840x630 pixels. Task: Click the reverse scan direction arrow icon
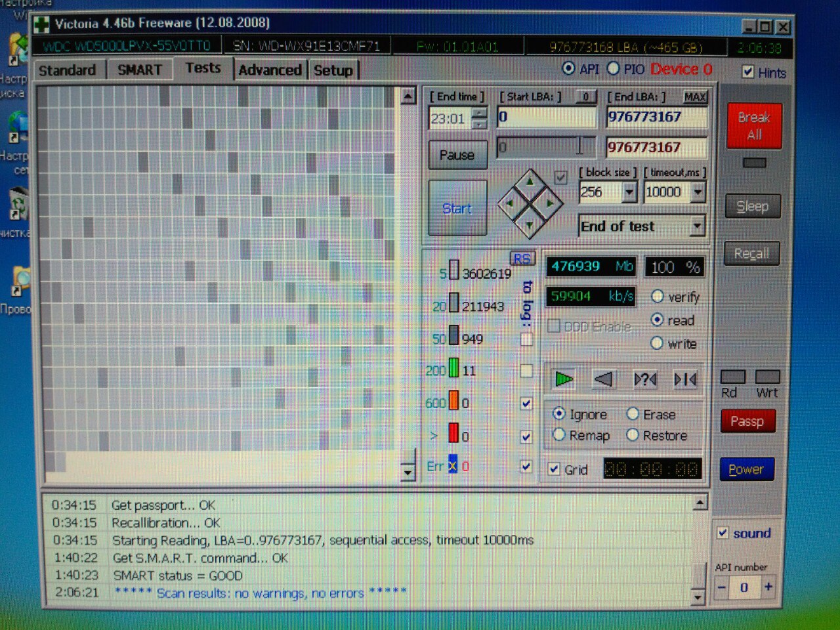pyautogui.click(x=603, y=379)
